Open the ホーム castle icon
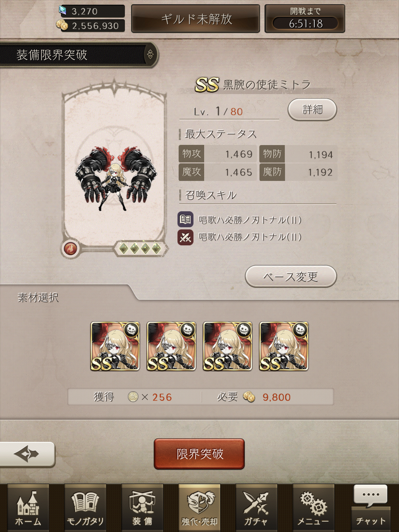 pyautogui.click(x=28, y=508)
